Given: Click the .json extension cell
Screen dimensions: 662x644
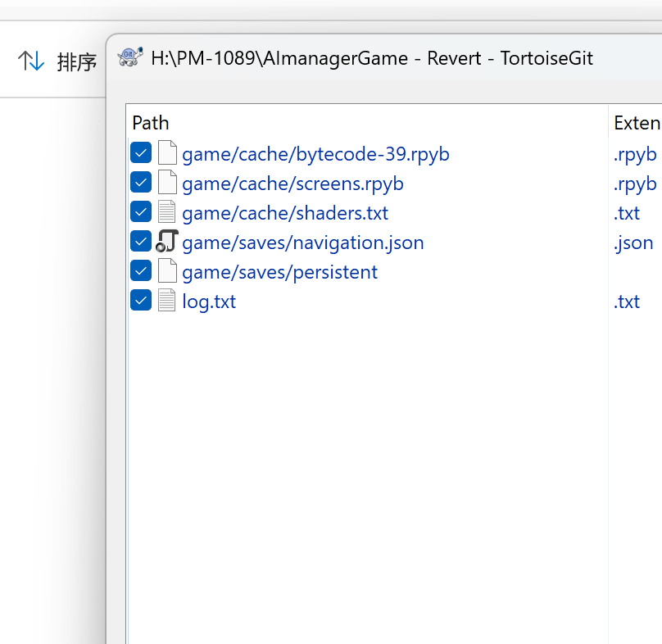Looking at the screenshot, I should point(633,243).
